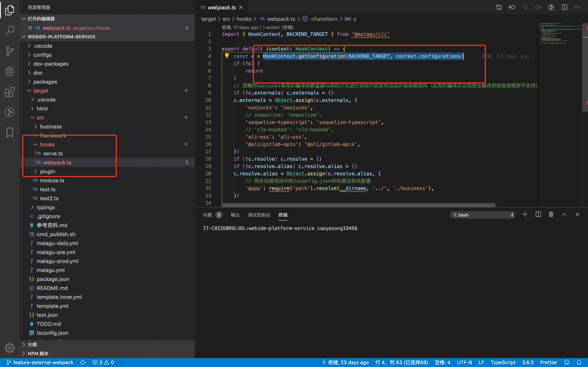Click the kill terminal trash icon
The height and width of the screenshot is (367, 588).
tap(551, 214)
